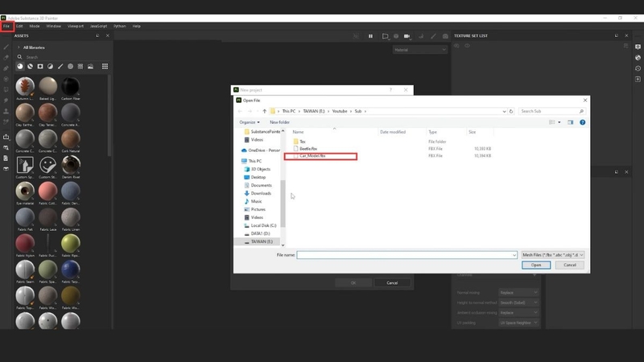Show the grid view icon in Assets

105,67
